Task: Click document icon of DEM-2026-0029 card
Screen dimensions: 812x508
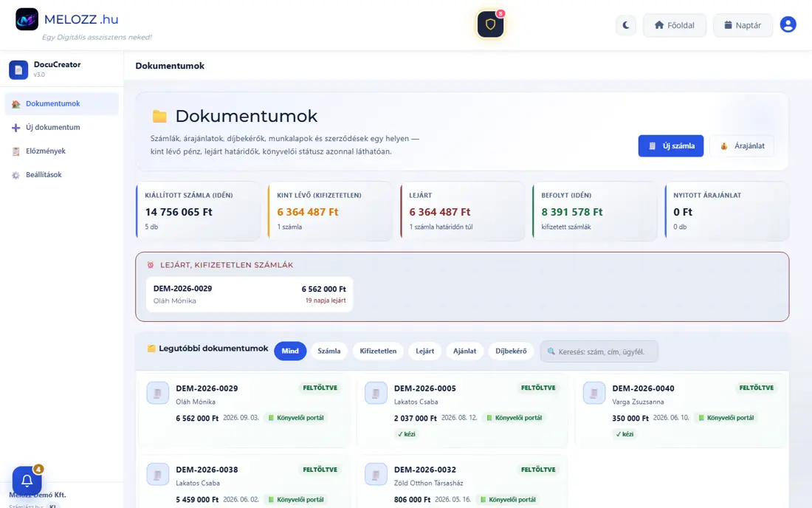Action: 157,393
